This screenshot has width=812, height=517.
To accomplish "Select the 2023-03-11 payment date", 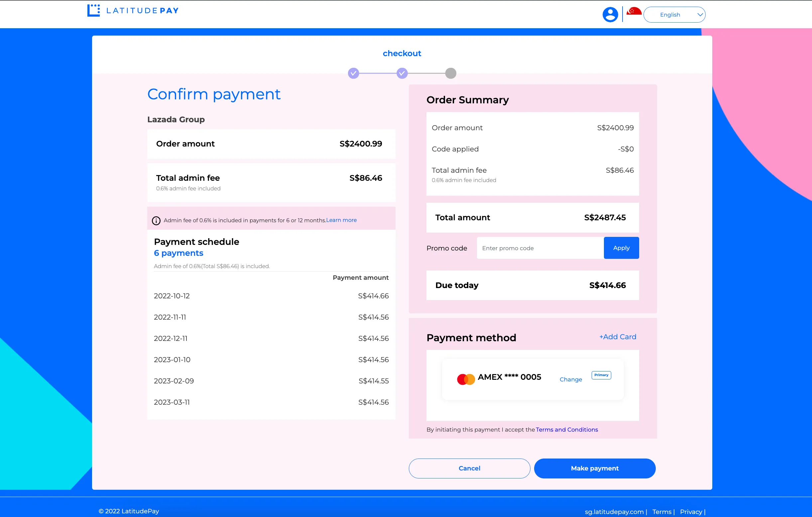I will pyautogui.click(x=172, y=402).
